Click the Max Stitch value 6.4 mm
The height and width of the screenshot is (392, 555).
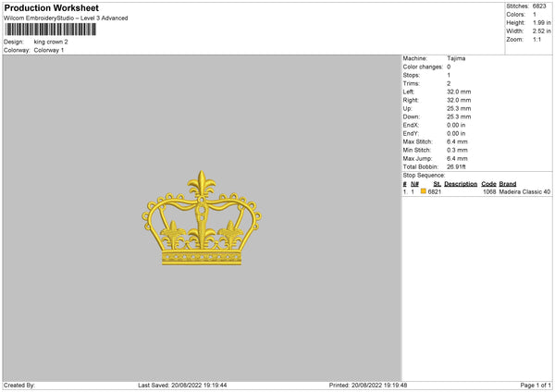[457, 141]
